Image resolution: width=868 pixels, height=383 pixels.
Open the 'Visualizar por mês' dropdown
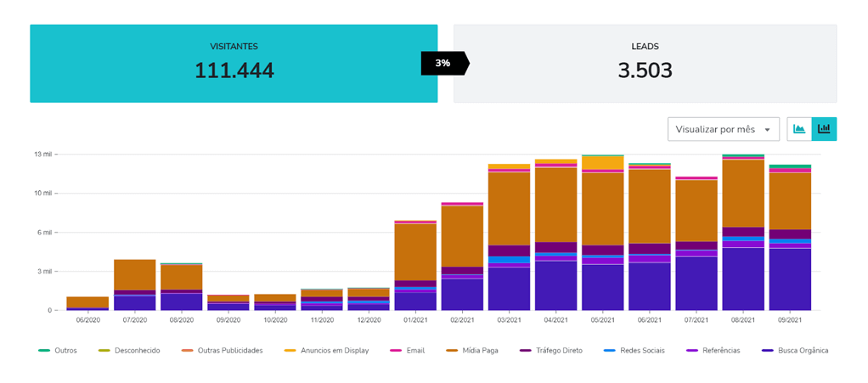click(724, 129)
